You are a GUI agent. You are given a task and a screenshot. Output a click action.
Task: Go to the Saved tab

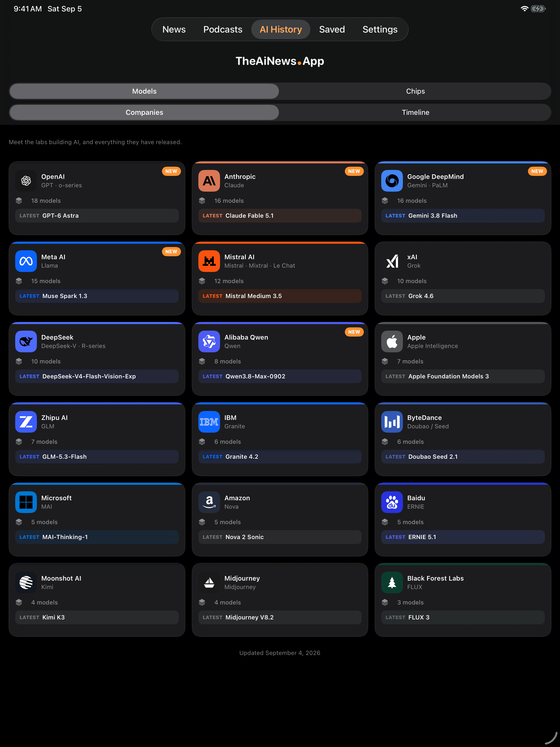coord(332,29)
